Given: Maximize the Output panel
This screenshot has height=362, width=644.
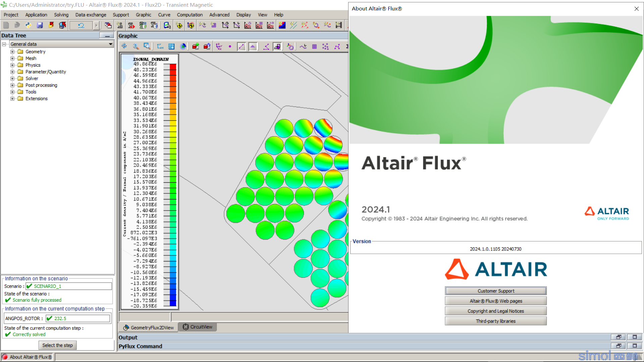Looking at the screenshot, I should pos(635,337).
